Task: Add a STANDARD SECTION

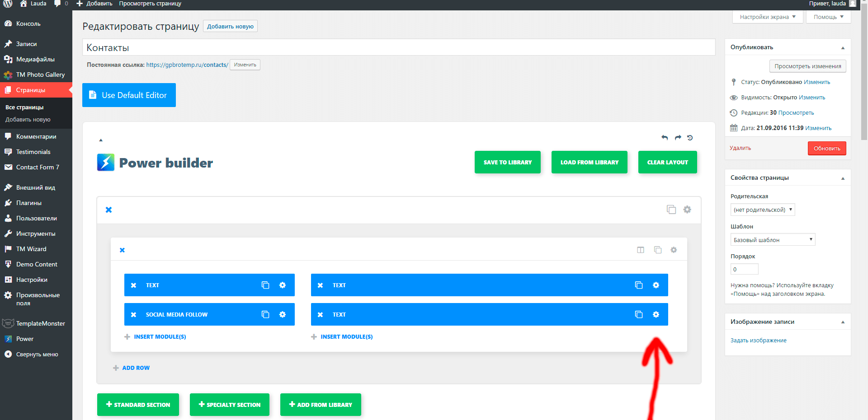Action: point(138,405)
